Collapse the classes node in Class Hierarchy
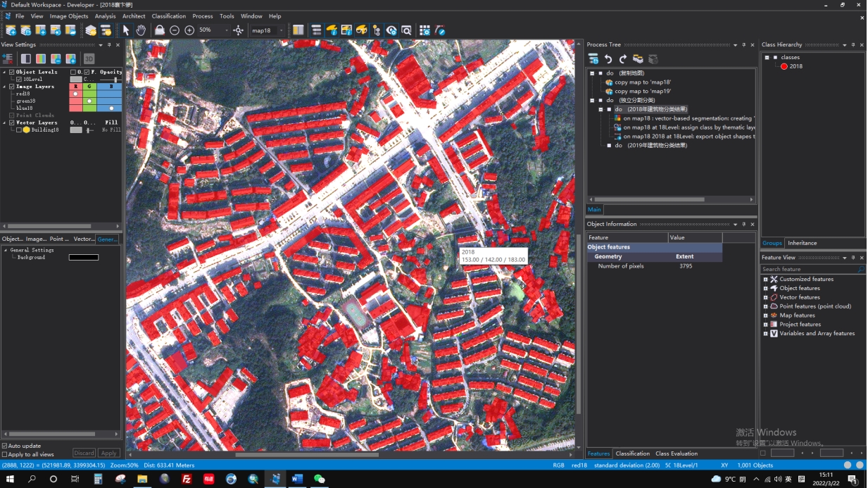This screenshot has width=868, height=488. pyautogui.click(x=767, y=58)
